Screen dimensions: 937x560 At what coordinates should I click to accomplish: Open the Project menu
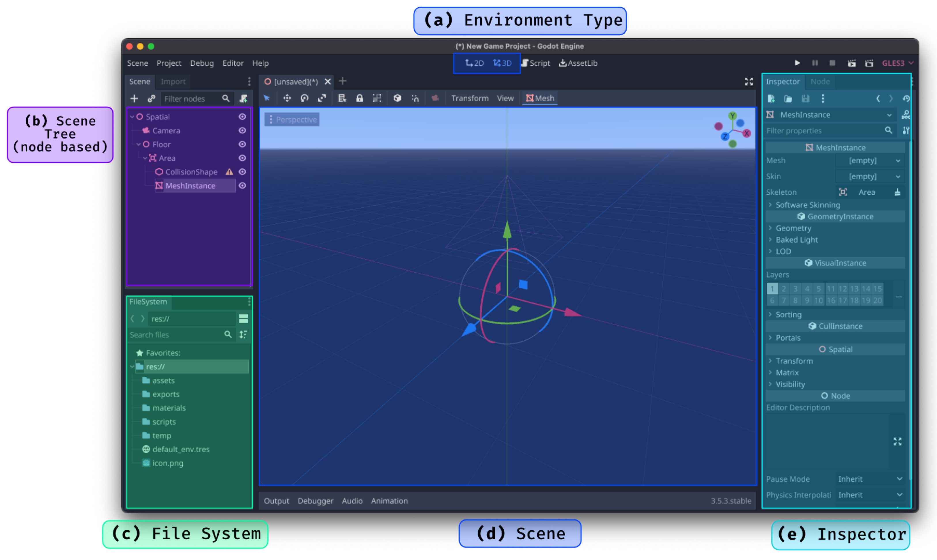(x=169, y=63)
